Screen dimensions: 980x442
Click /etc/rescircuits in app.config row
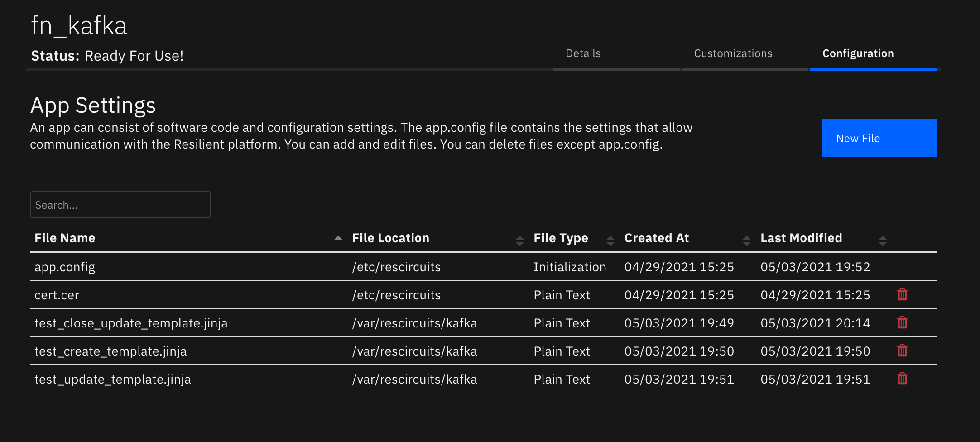point(396,267)
